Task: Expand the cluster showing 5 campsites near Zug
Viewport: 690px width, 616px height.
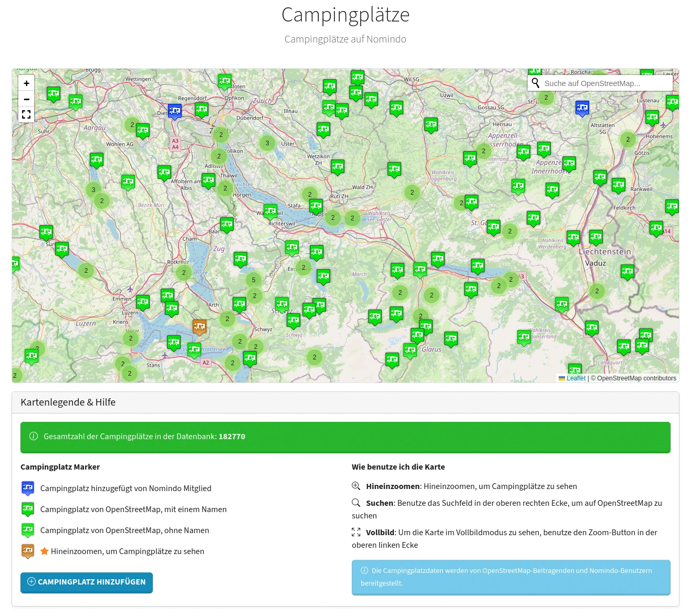Action: tap(253, 280)
